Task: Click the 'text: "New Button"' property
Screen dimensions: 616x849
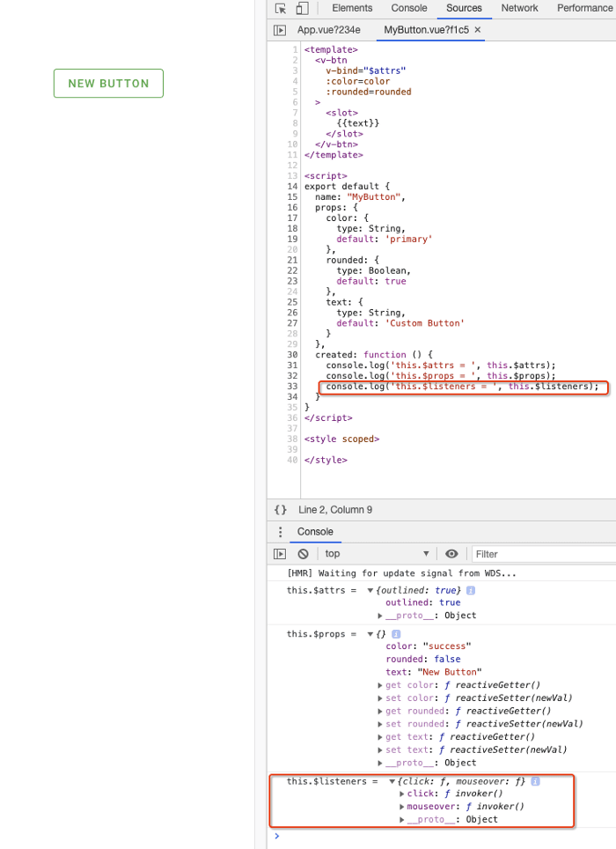Action: click(x=434, y=672)
